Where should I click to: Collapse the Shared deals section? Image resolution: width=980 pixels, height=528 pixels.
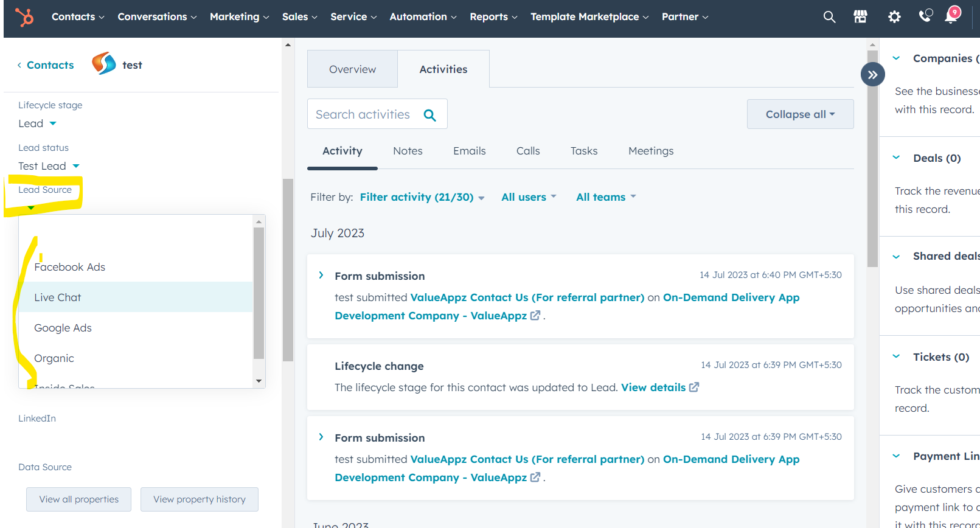tap(896, 257)
